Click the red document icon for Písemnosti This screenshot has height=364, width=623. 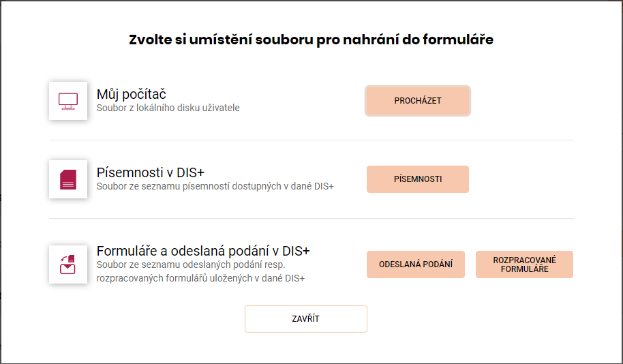[68, 179]
